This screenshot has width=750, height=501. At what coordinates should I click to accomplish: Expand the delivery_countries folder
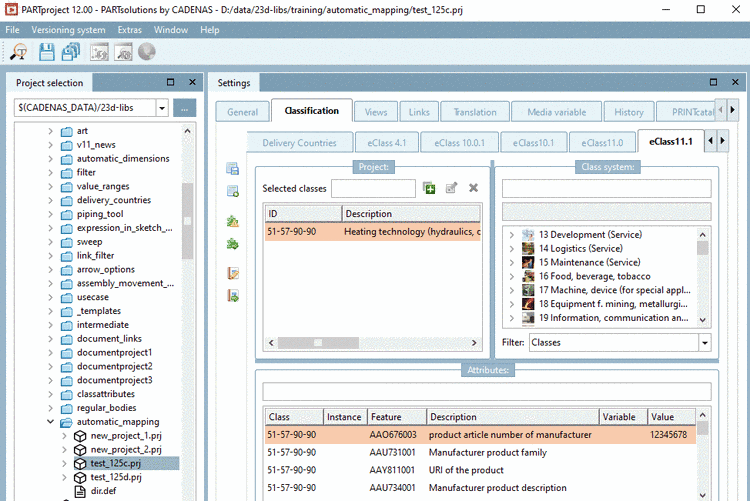pyautogui.click(x=50, y=200)
